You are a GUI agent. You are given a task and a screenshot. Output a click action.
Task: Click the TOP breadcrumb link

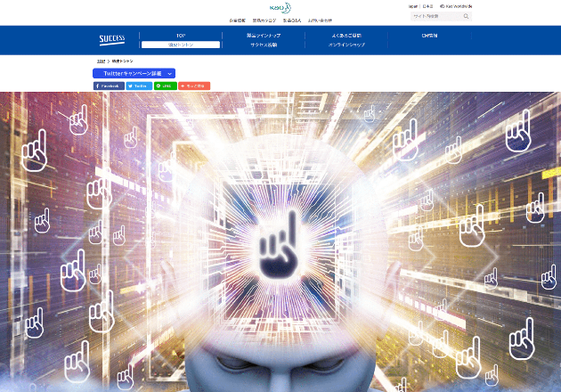[x=101, y=61]
